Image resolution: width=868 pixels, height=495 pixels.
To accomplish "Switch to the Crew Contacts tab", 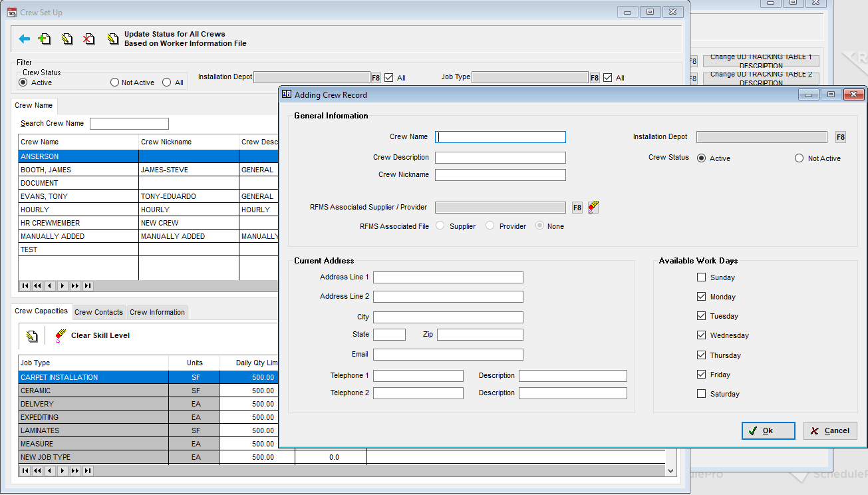I will [x=98, y=312].
